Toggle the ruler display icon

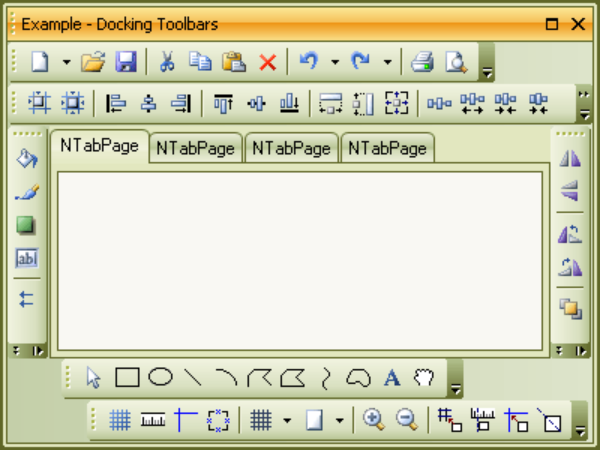point(153,420)
